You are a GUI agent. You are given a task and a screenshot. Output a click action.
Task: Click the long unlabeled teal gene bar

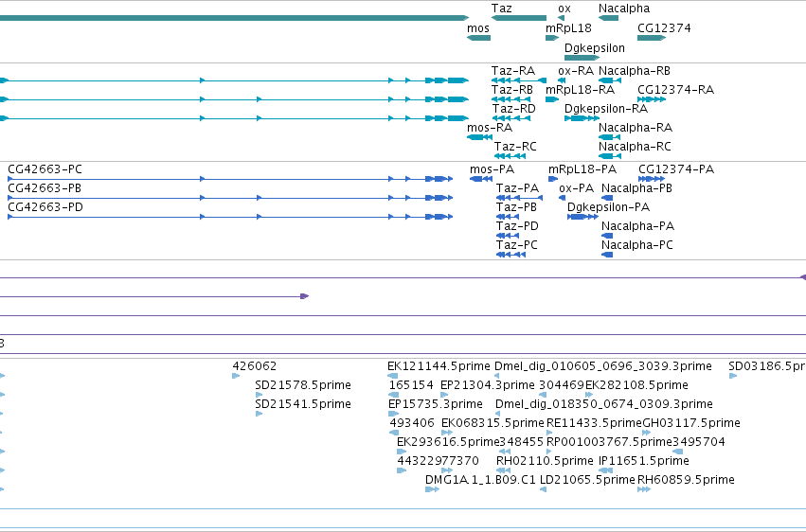pos(234,18)
